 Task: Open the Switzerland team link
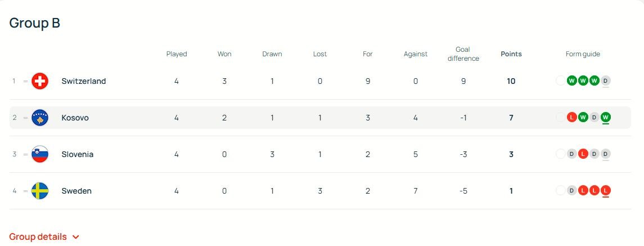pyautogui.click(x=84, y=81)
